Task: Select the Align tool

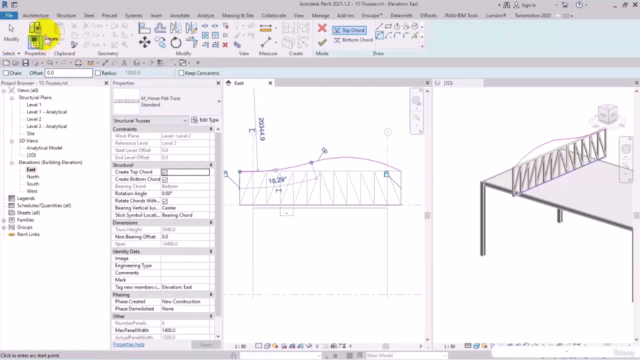Action: [144, 28]
